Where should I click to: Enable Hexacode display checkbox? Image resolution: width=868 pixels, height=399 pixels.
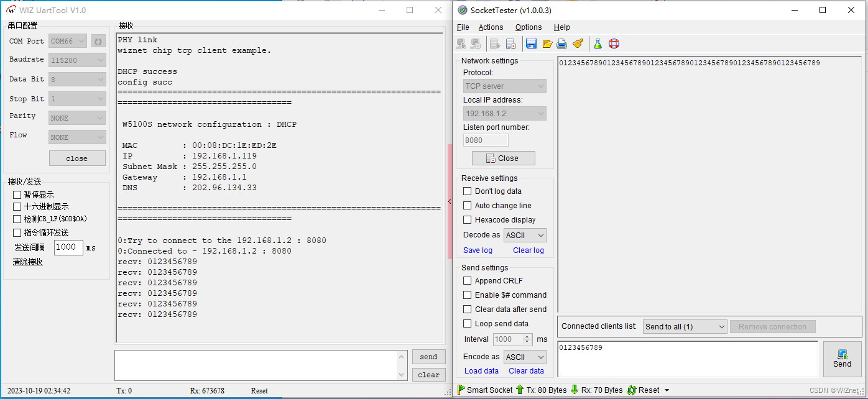467,220
